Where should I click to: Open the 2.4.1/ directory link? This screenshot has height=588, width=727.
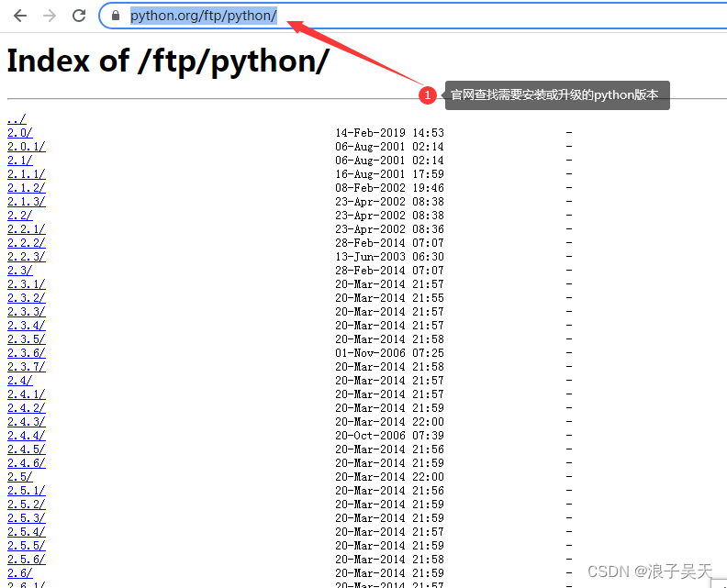point(27,394)
